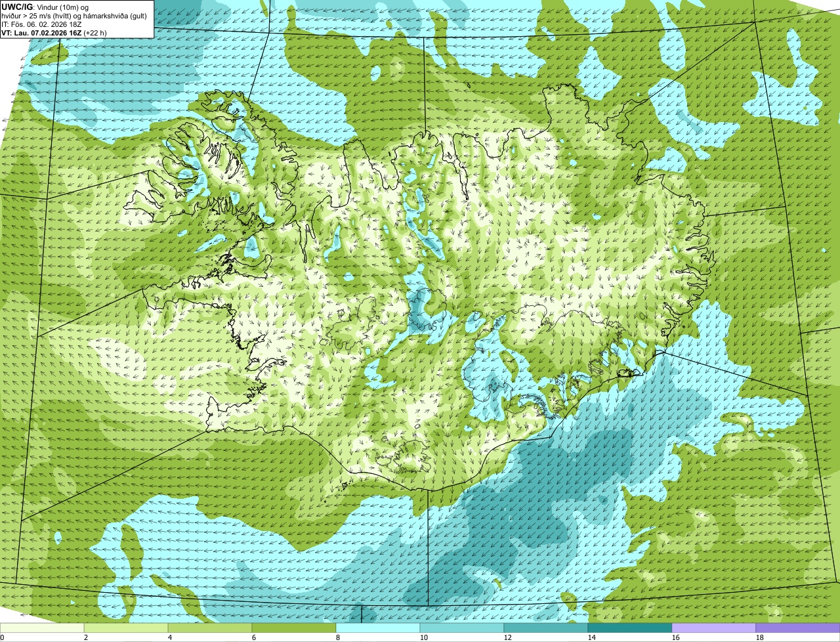Click the scale label '4'
The image size is (840, 642).
tap(170, 637)
